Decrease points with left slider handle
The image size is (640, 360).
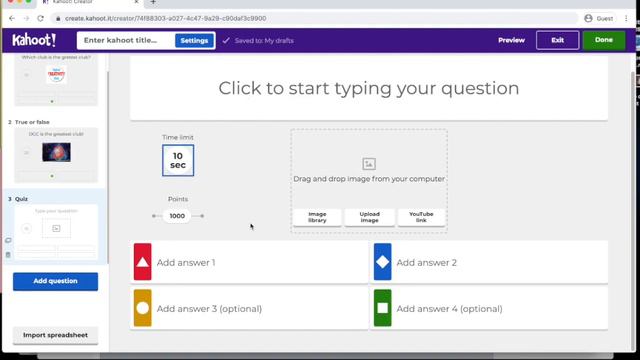(x=154, y=216)
